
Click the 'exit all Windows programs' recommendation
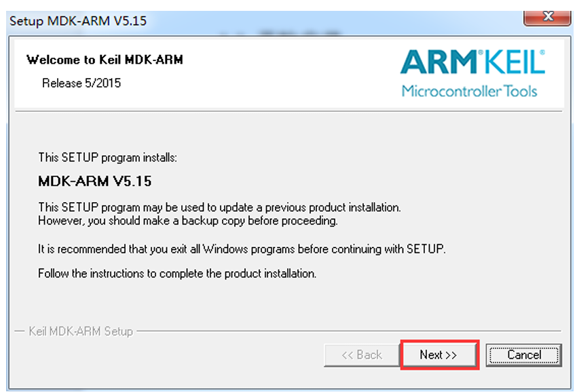click(x=242, y=249)
